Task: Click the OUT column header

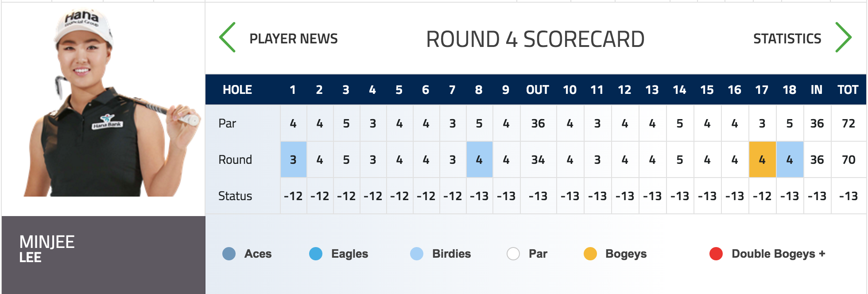Action: tap(538, 90)
